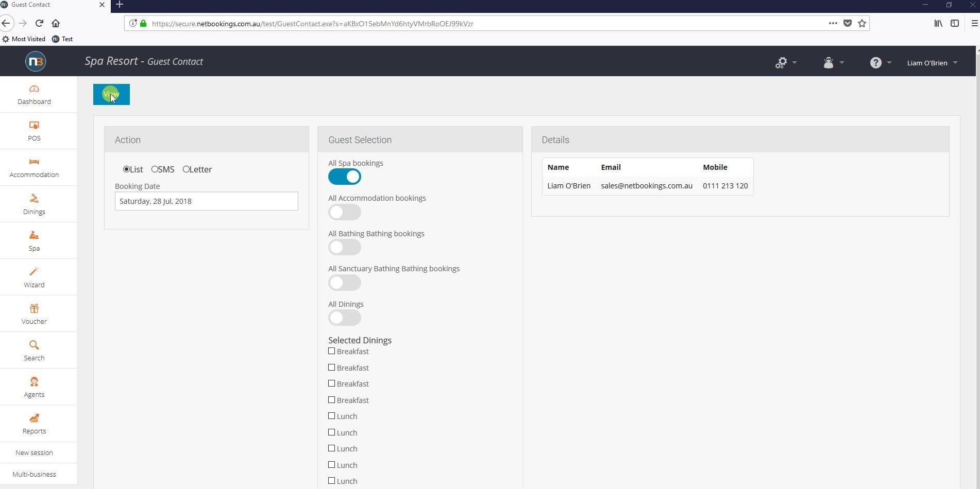Open the browser library icon
980x489 pixels.
pyautogui.click(x=938, y=23)
